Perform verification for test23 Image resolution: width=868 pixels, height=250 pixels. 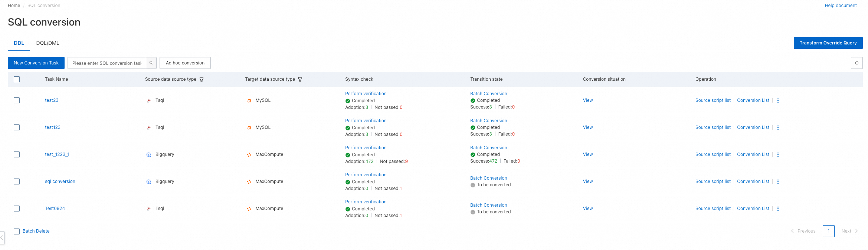pyautogui.click(x=366, y=94)
